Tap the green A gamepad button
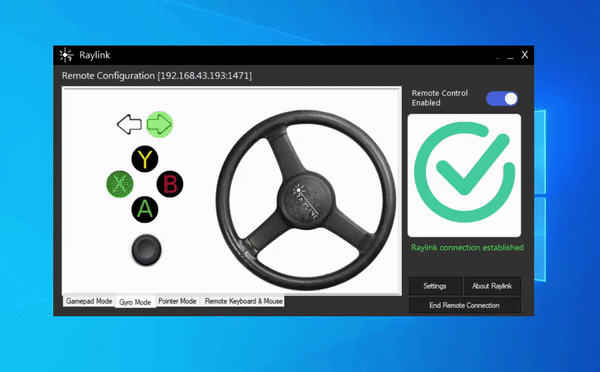 point(145,209)
